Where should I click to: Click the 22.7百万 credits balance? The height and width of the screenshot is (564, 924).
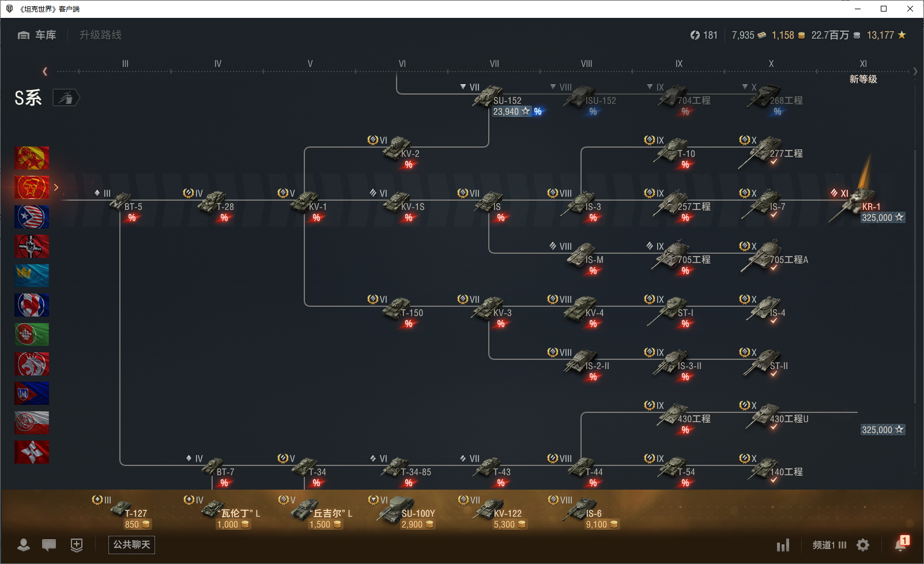click(836, 35)
